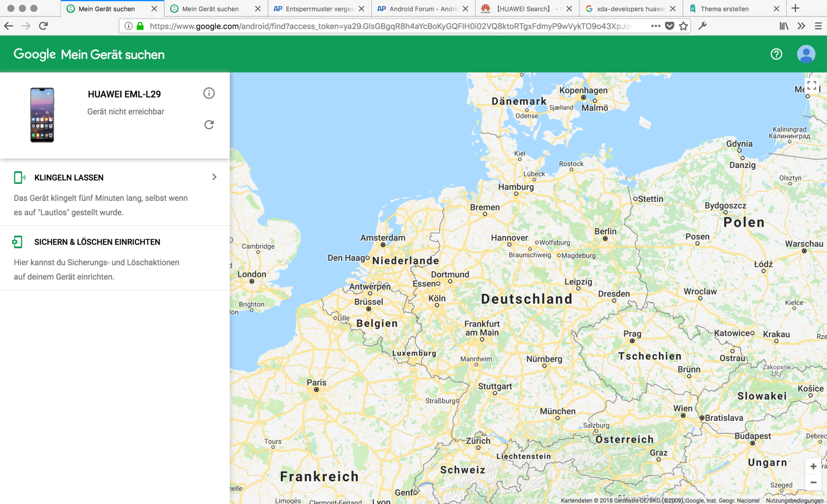Go forward in browser history
Image resolution: width=827 pixels, height=504 pixels.
coord(26,26)
